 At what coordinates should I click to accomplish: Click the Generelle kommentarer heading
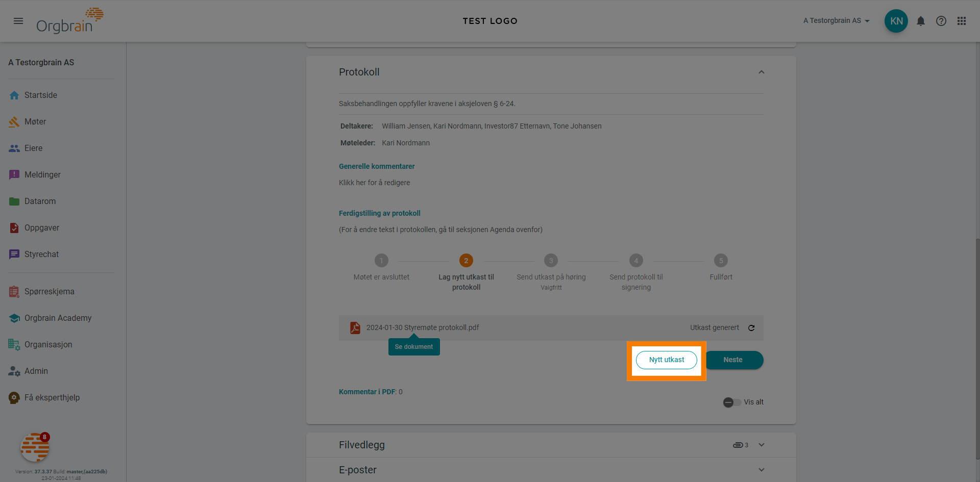377,167
